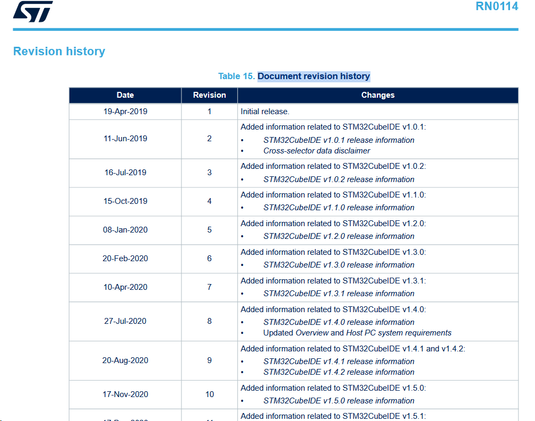Viewport: 535px width, 421px height.
Task: Click 'Added information related to STM32CubeIDE v1.5.1:' text
Action: [333, 416]
